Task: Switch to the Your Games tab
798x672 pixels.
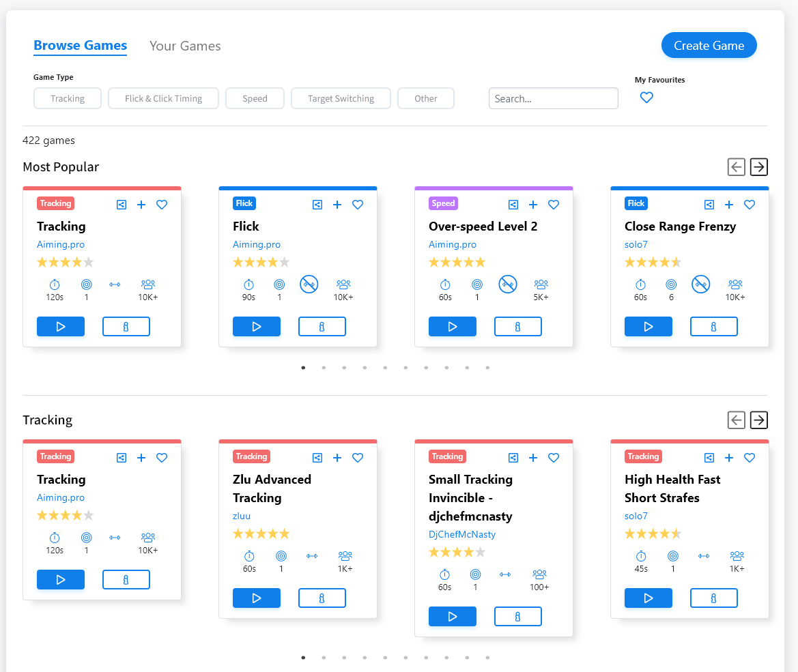Action: (x=184, y=46)
